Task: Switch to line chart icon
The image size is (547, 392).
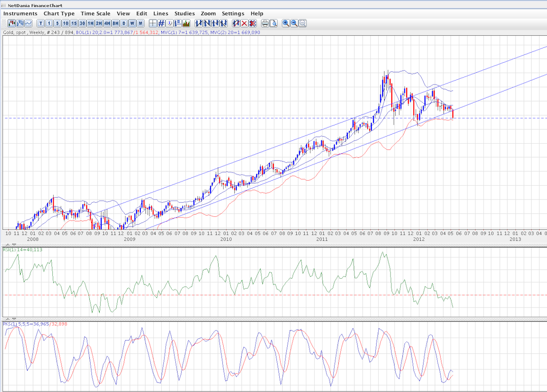Action: 28,23
